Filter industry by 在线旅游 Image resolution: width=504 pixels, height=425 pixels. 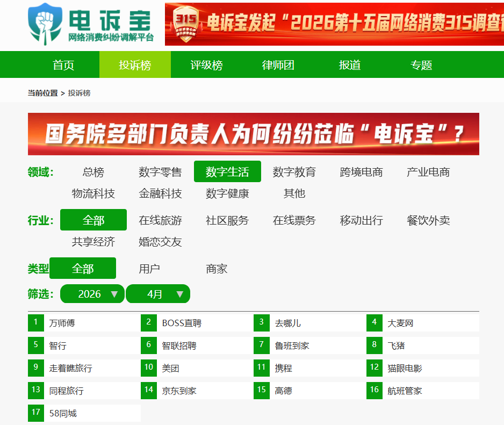point(160,220)
